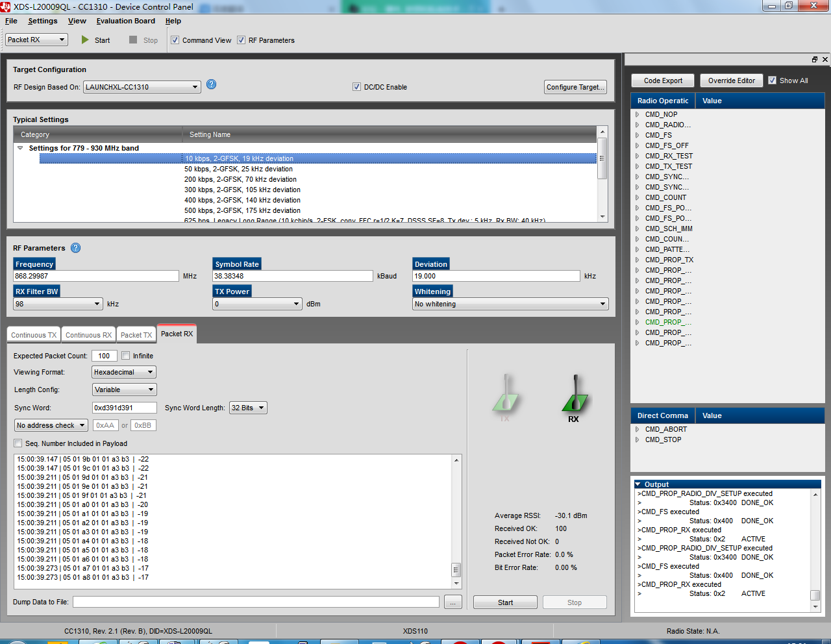
Task: Click the XDS-L20009QL application icon in the title bar
Action: click(x=6, y=6)
